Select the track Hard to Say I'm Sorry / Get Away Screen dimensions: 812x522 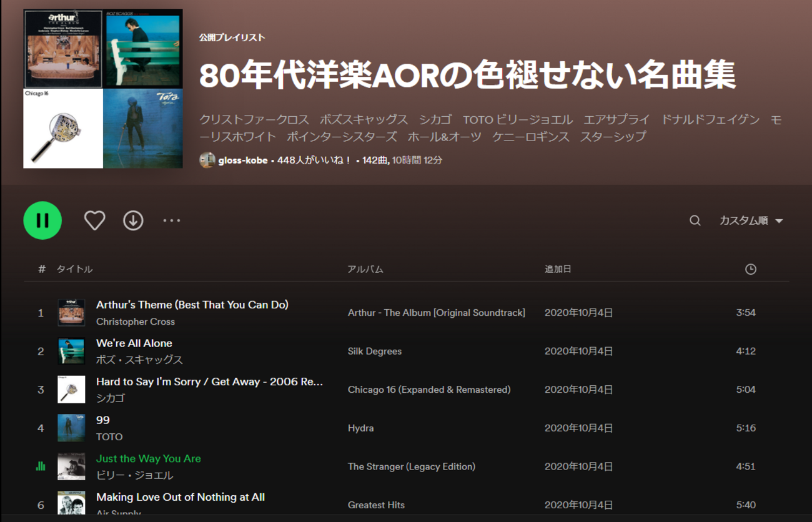210,382
